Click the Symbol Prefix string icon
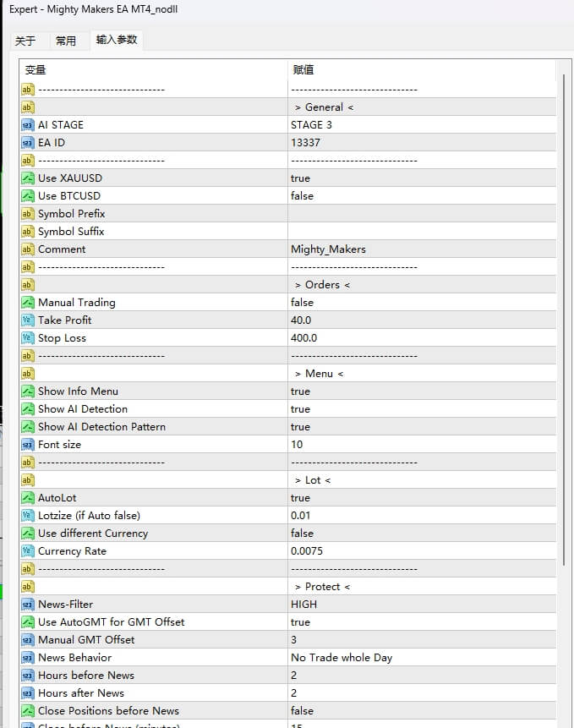Viewport: 574px width, 728px height. pyautogui.click(x=28, y=214)
